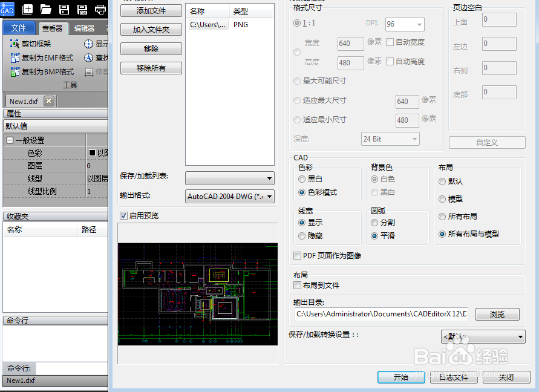Click the Export to PDF icon
Image resolution: width=539 pixels, height=392 pixels.
[82, 10]
